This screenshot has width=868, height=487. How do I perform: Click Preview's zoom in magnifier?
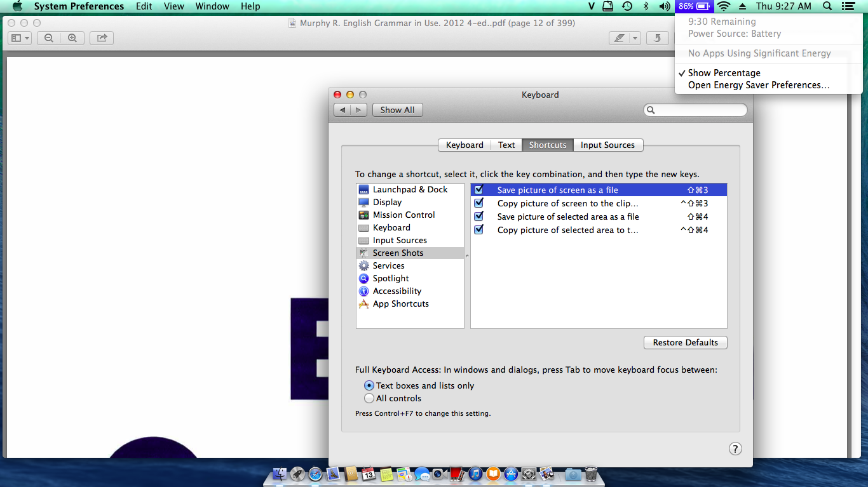72,38
